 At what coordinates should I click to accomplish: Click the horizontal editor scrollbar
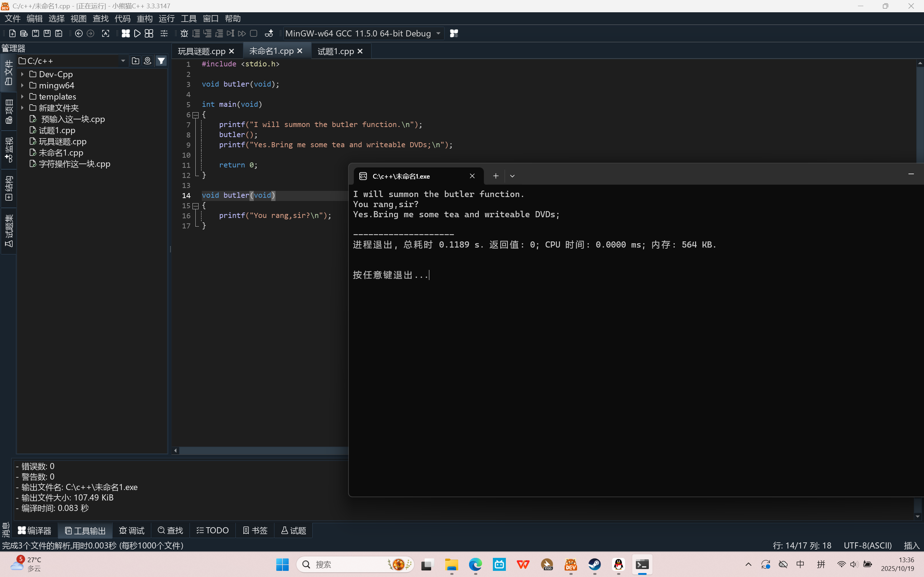[264, 451]
